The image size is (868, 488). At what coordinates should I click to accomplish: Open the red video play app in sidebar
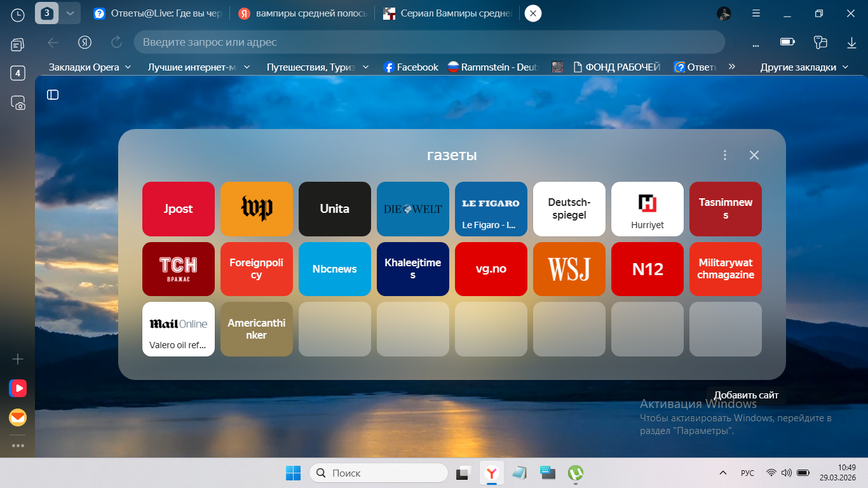[x=18, y=388]
